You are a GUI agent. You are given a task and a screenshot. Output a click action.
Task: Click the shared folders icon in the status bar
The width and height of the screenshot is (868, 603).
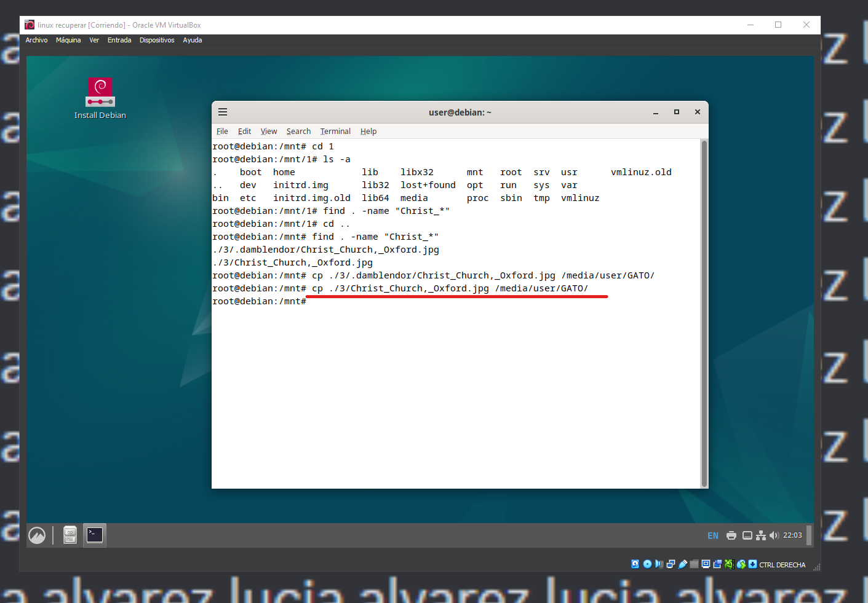coord(694,564)
